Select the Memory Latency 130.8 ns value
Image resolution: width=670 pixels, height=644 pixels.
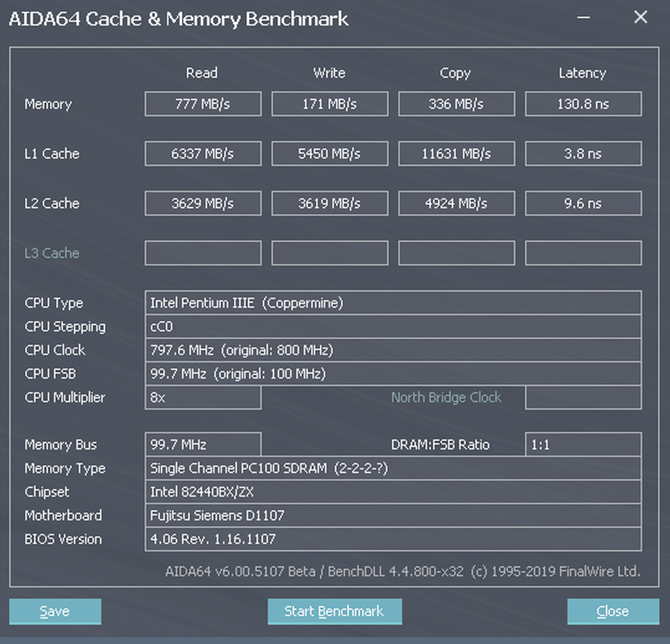pyautogui.click(x=583, y=104)
